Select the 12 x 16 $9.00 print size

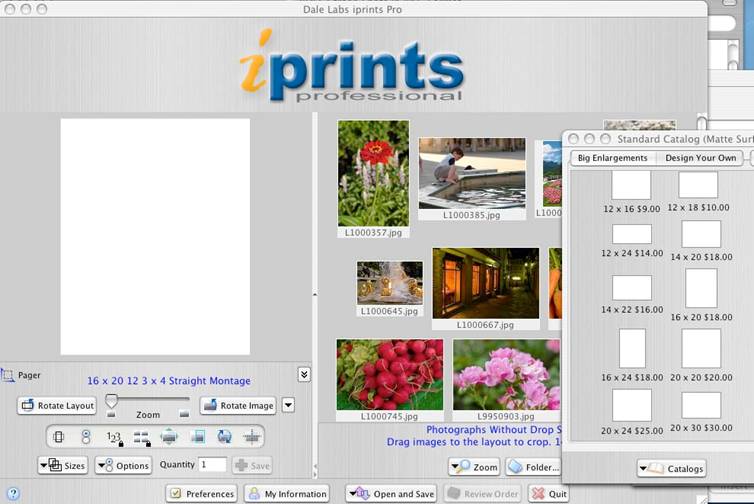pyautogui.click(x=631, y=192)
